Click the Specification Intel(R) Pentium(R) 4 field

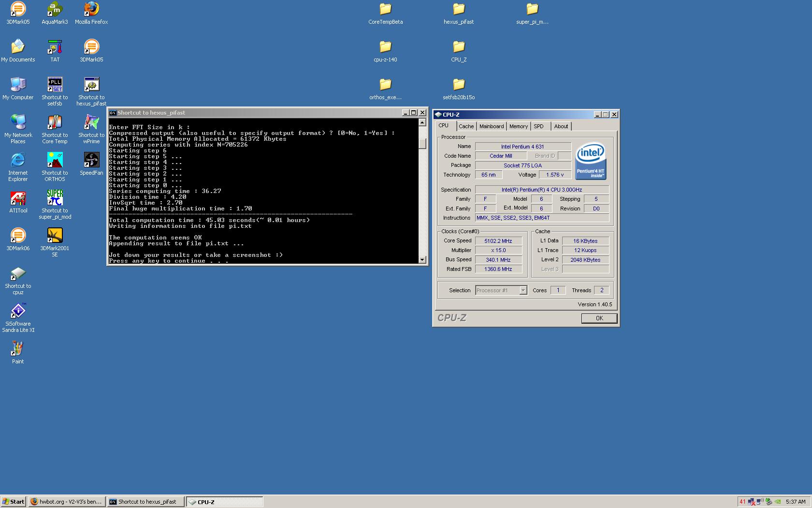[x=542, y=190]
